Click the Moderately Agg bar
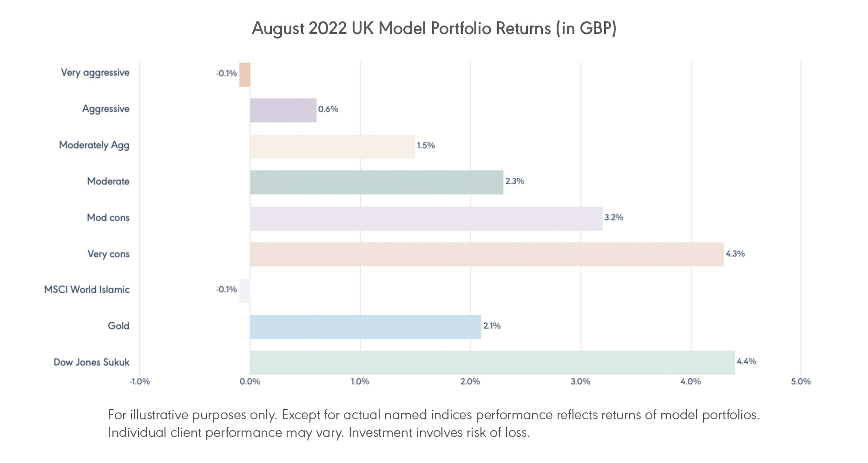868x463 pixels. [x=332, y=147]
